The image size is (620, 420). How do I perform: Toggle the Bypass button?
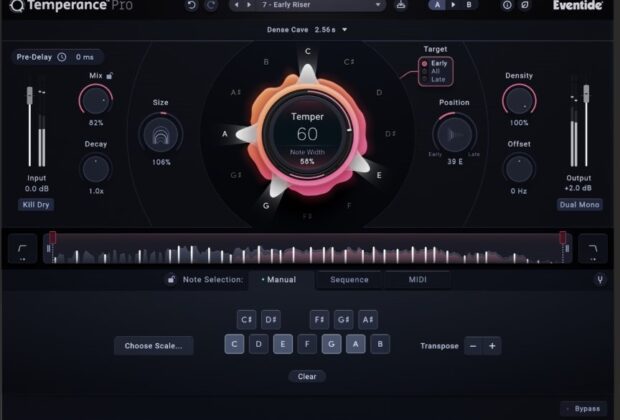(x=584, y=409)
